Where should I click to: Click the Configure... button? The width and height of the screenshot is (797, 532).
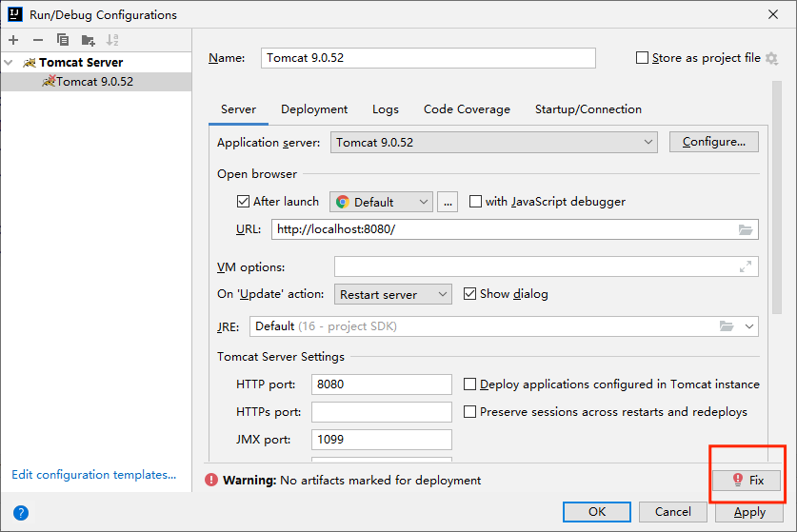point(713,142)
